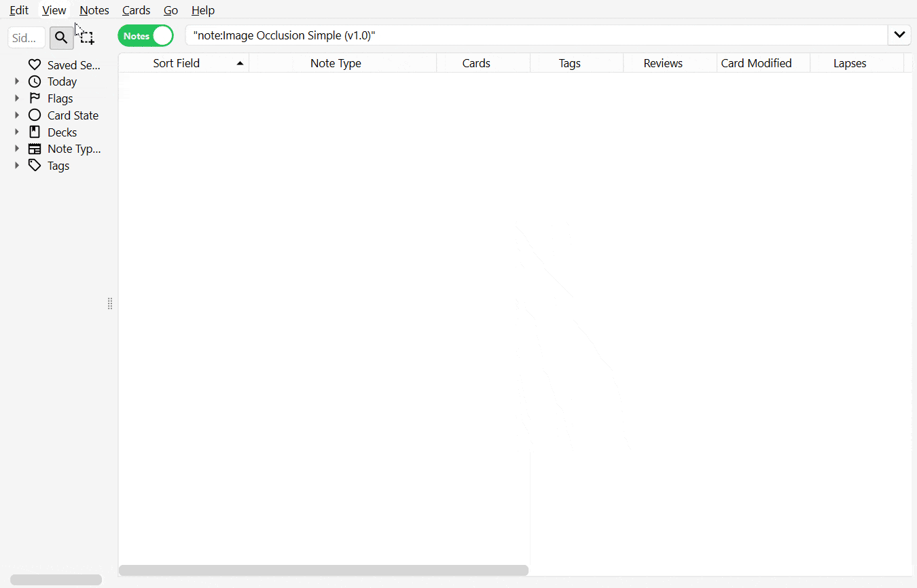The height and width of the screenshot is (588, 917).
Task: Click the Flags flag icon
Action: [x=34, y=98]
